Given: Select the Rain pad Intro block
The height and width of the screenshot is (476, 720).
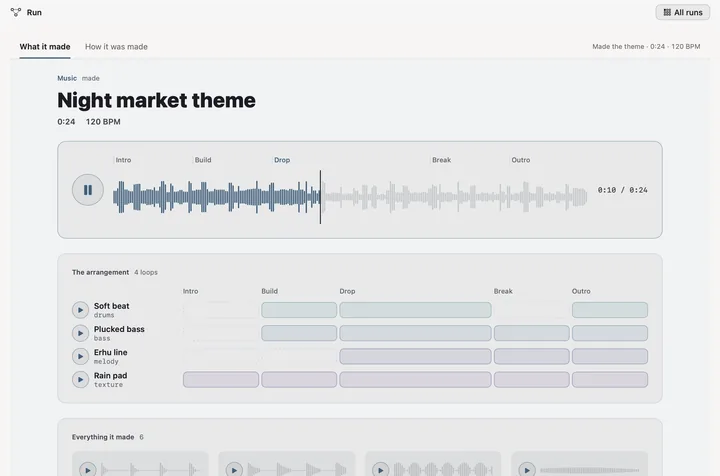Looking at the screenshot, I should click(221, 380).
